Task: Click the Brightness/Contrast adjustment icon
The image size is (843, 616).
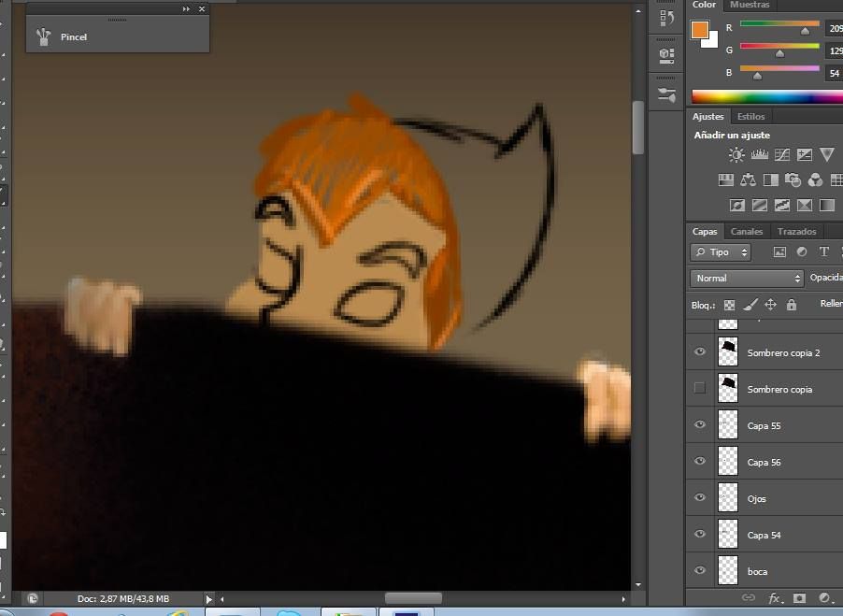Action: (736, 155)
